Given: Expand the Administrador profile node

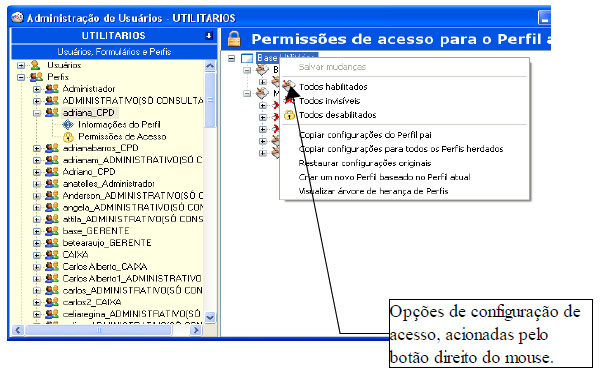Looking at the screenshot, I should point(37,89).
